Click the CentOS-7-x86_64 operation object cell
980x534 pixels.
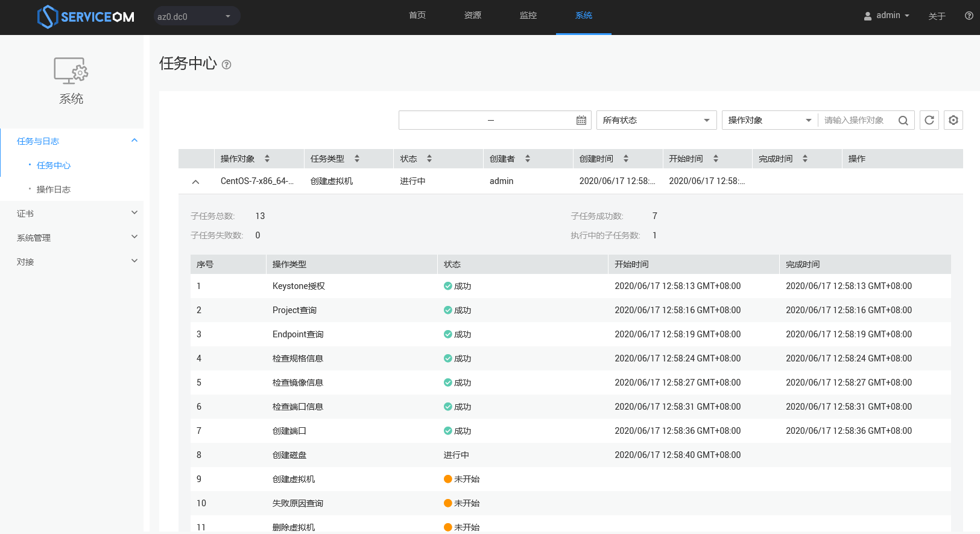pyautogui.click(x=257, y=181)
